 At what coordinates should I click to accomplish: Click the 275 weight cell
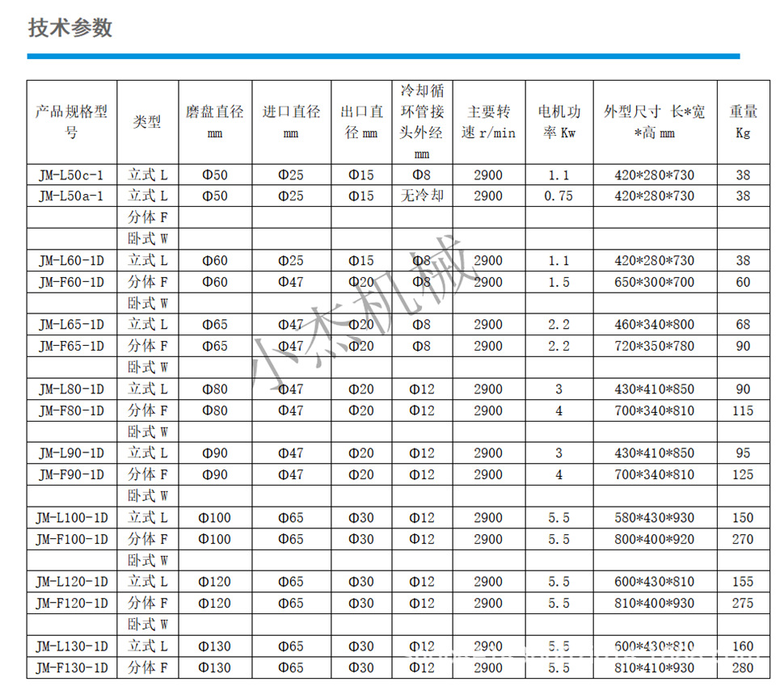pyautogui.click(x=743, y=604)
